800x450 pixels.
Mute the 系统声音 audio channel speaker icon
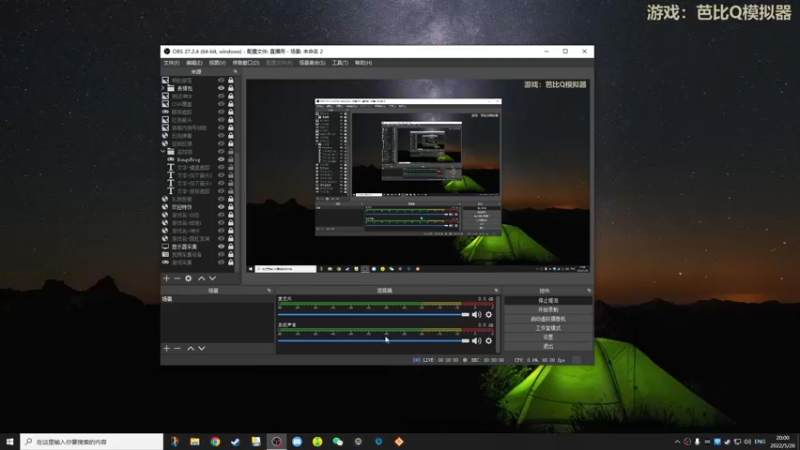click(x=476, y=340)
